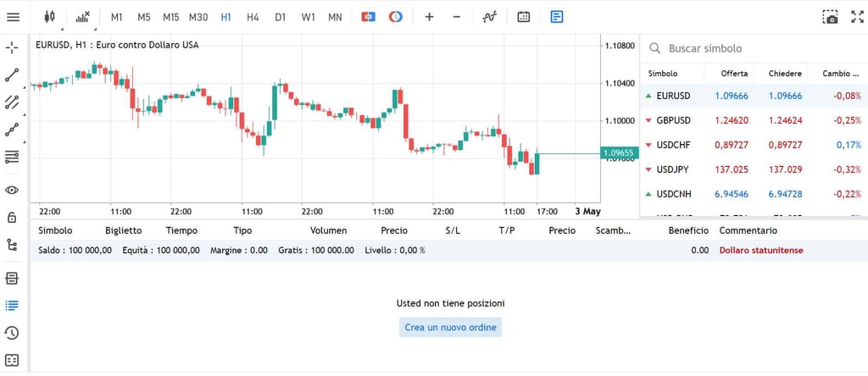Switch to the M15 timeframe
Screen dimensions: 868x376
(x=170, y=17)
